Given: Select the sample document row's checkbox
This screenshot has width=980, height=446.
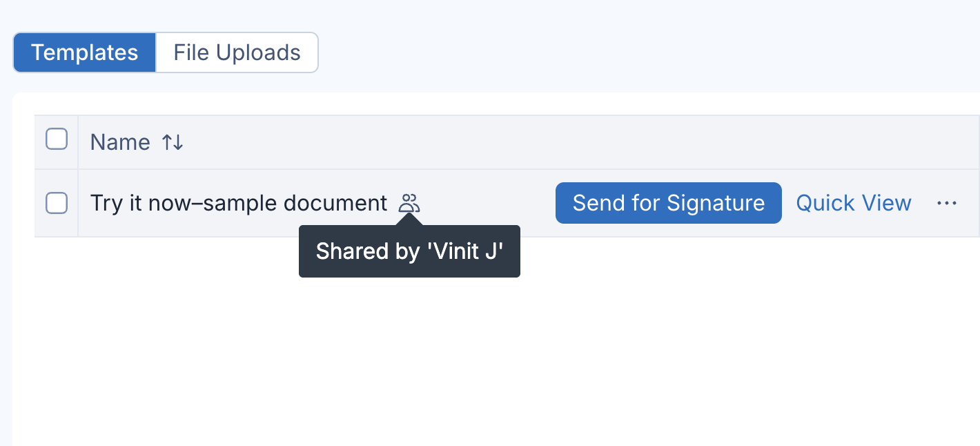Looking at the screenshot, I should [57, 203].
